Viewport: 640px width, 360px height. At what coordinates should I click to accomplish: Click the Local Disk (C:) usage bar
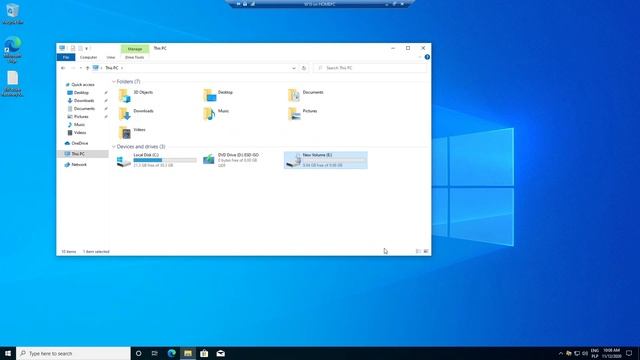[x=165, y=160]
